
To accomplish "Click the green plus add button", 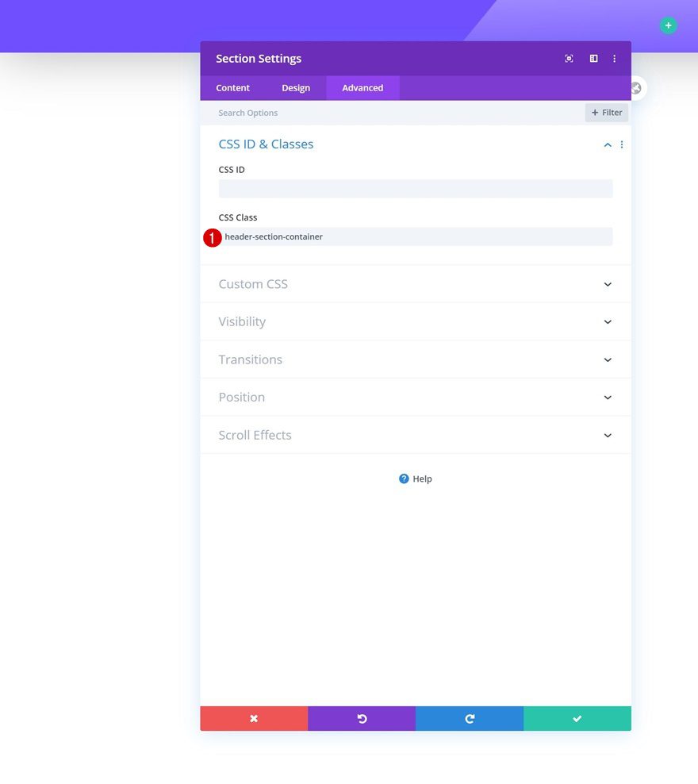I will (x=669, y=25).
